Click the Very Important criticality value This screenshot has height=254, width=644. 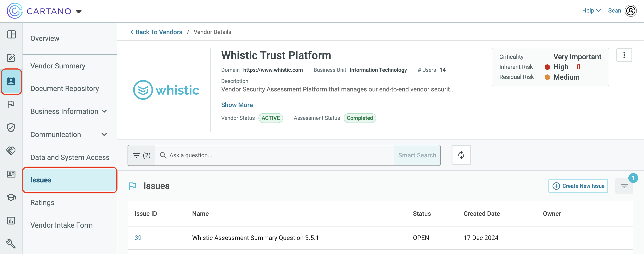click(577, 57)
